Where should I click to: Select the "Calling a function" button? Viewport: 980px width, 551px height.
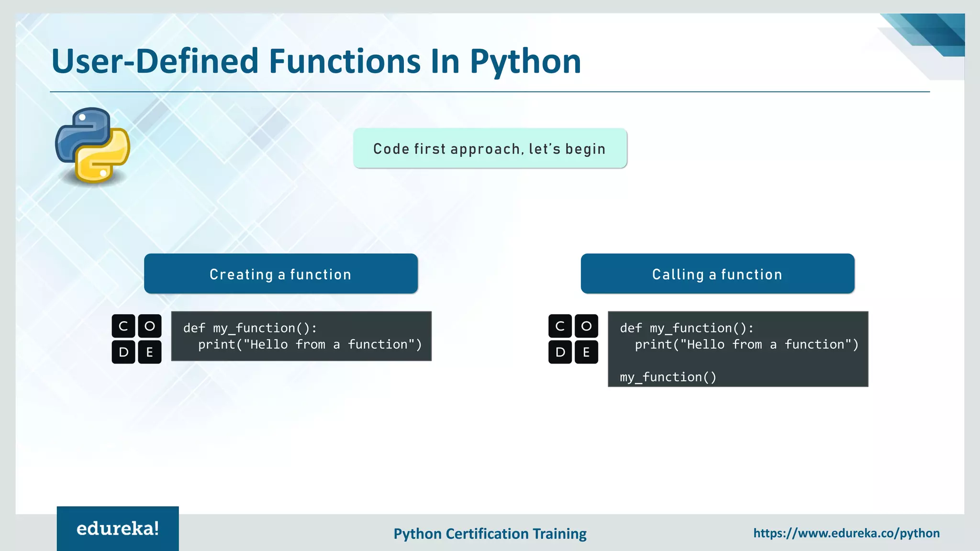pyautogui.click(x=718, y=274)
